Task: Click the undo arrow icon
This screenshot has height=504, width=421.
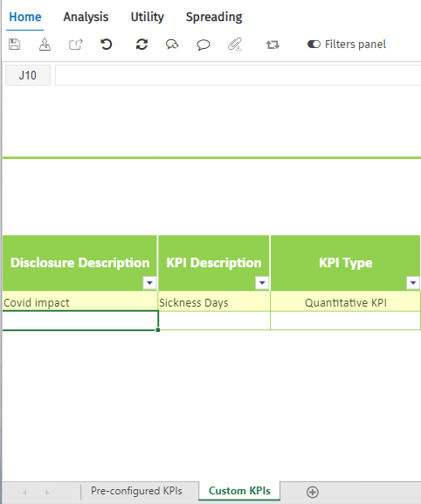Action: 106,45
